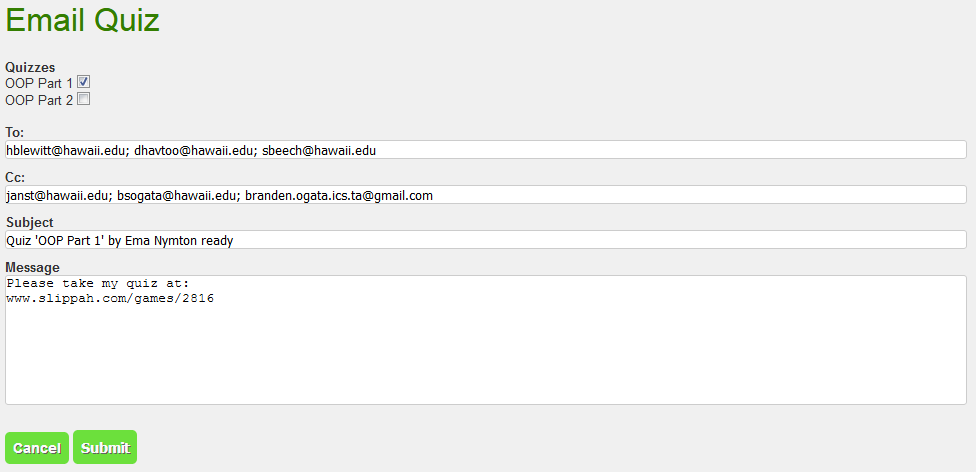Click the Quizzes section label

[x=30, y=68]
